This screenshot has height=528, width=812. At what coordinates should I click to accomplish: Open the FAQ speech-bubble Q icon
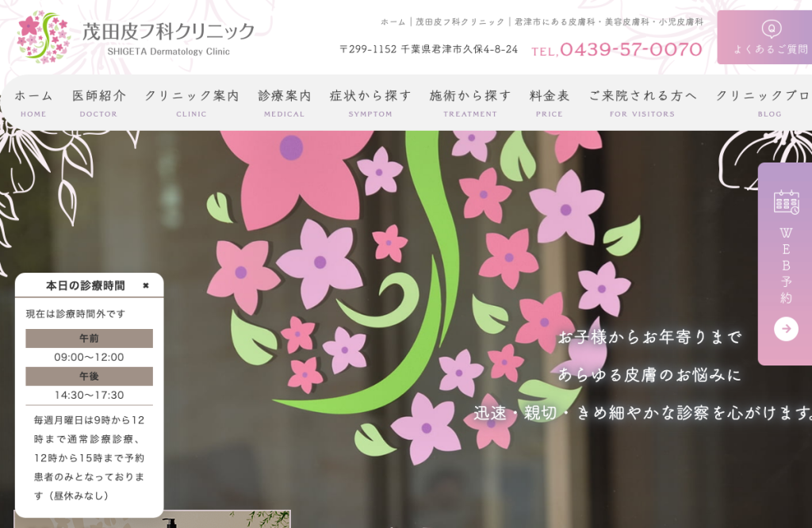click(771, 29)
